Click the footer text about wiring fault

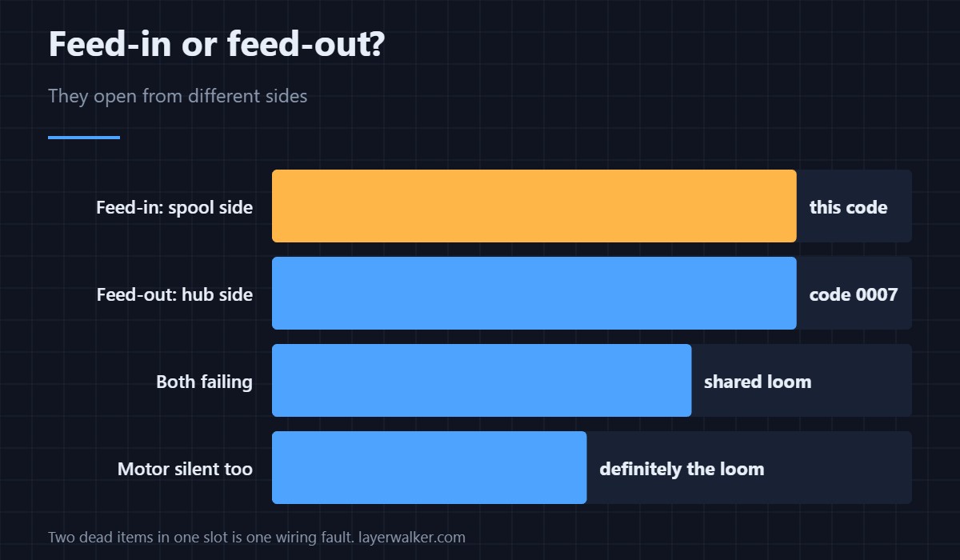[201, 537]
